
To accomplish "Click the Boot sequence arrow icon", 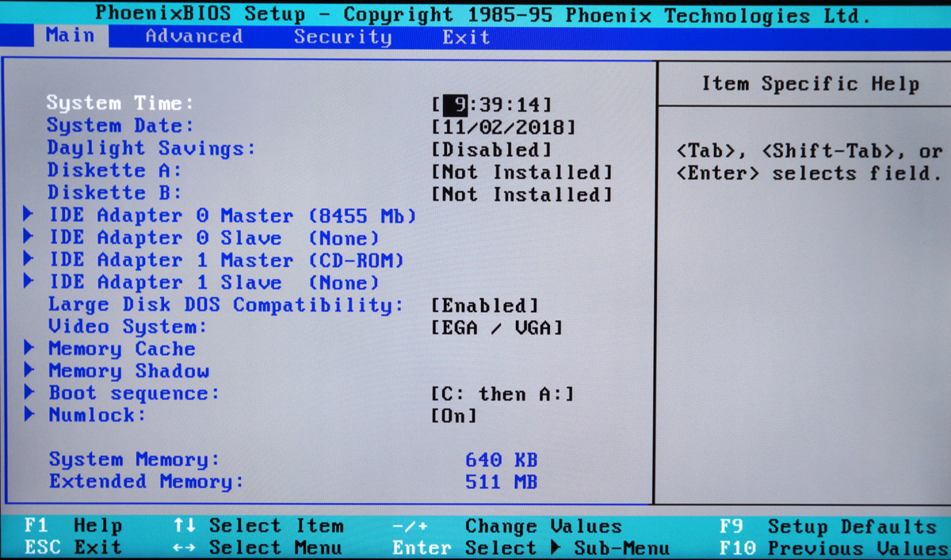I will tap(29, 392).
